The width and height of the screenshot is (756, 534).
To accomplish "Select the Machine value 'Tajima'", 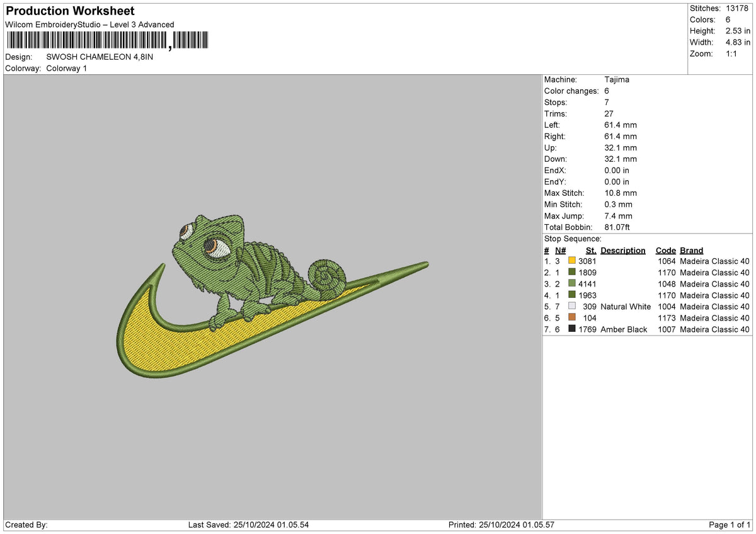I will 617,79.
